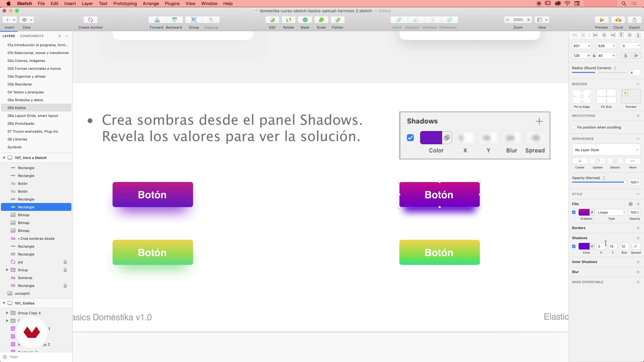This screenshot has width=644, height=362.
Task: Switch to the Components tab
Action: [x=32, y=36]
